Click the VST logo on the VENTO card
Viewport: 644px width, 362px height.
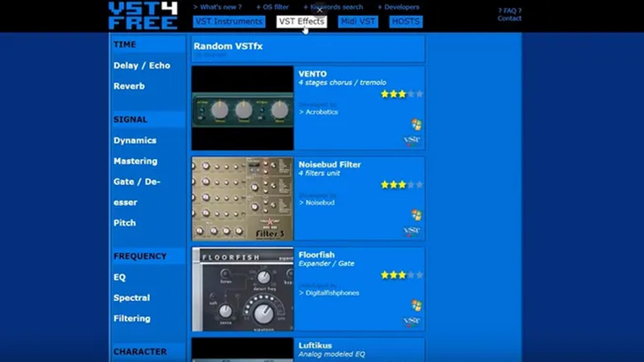tap(411, 141)
